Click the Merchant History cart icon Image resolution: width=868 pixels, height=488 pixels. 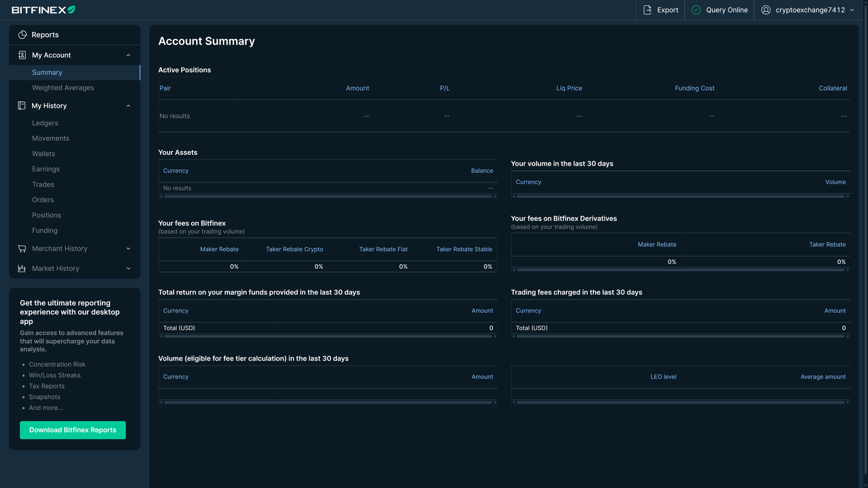pos(22,248)
